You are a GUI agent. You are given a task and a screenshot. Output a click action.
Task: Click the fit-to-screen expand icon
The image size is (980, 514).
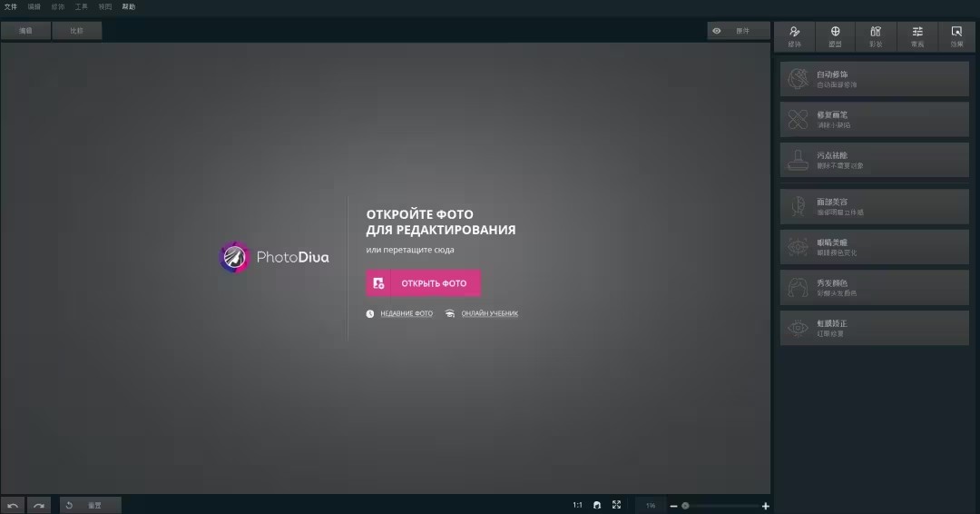616,505
